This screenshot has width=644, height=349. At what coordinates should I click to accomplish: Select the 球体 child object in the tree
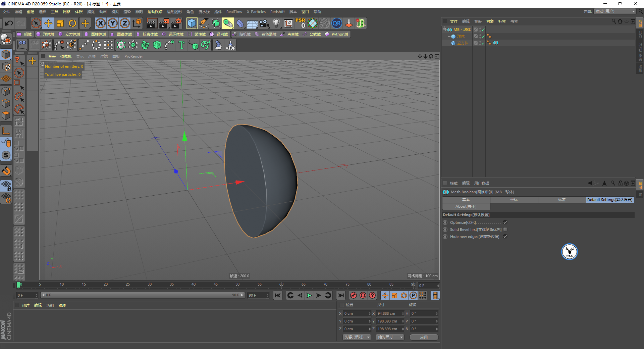(x=461, y=36)
